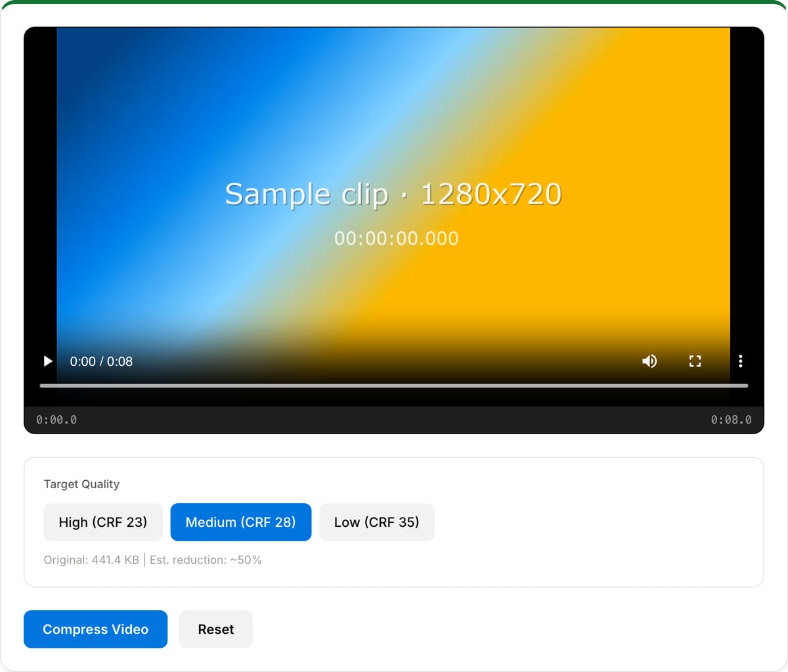Click the Sample clip 1280x720 video title
Image resolution: width=788 pixels, height=672 pixels.
(393, 194)
